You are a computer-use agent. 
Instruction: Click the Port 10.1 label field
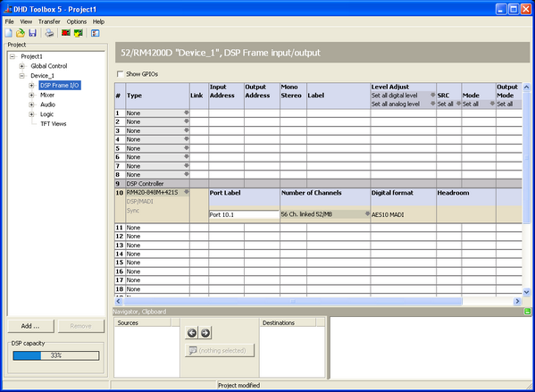[244, 214]
